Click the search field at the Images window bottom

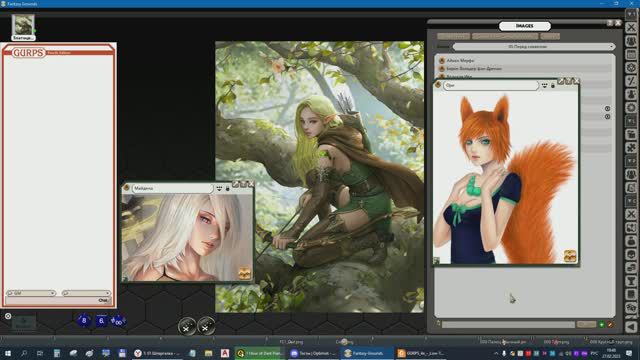[x=508, y=324]
